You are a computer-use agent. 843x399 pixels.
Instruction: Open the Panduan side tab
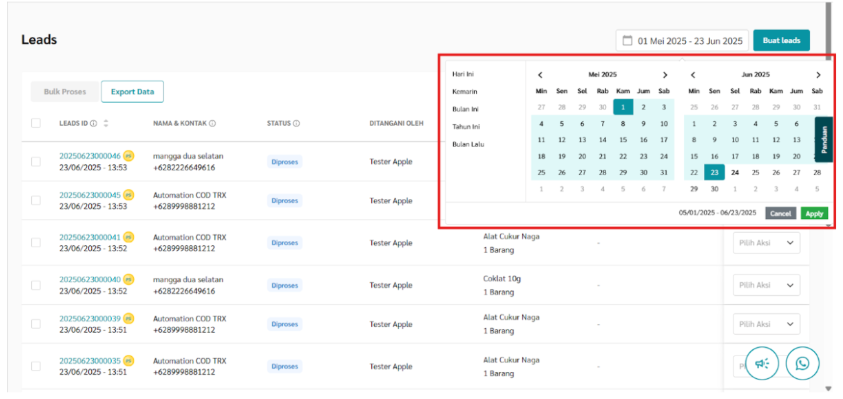(x=824, y=139)
